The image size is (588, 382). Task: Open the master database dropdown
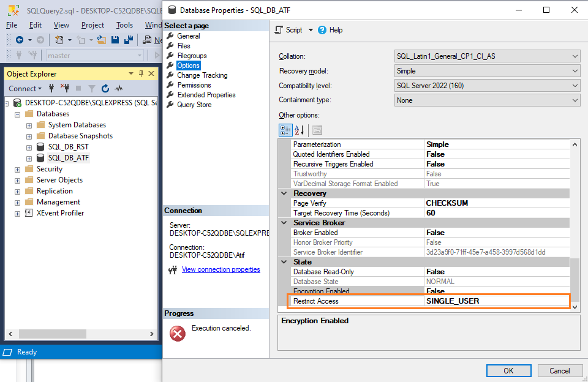click(x=140, y=56)
